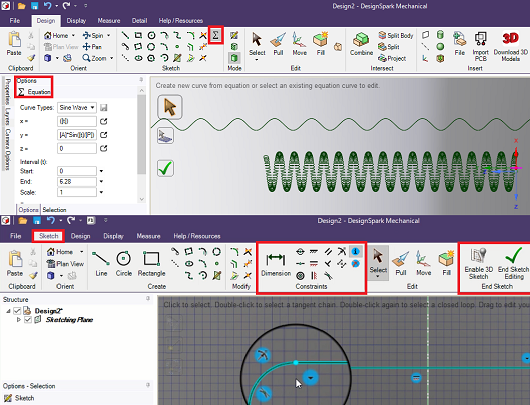The height and width of the screenshot is (405, 530).
Task: Open the End interval dropdown arrow
Action: point(101,182)
